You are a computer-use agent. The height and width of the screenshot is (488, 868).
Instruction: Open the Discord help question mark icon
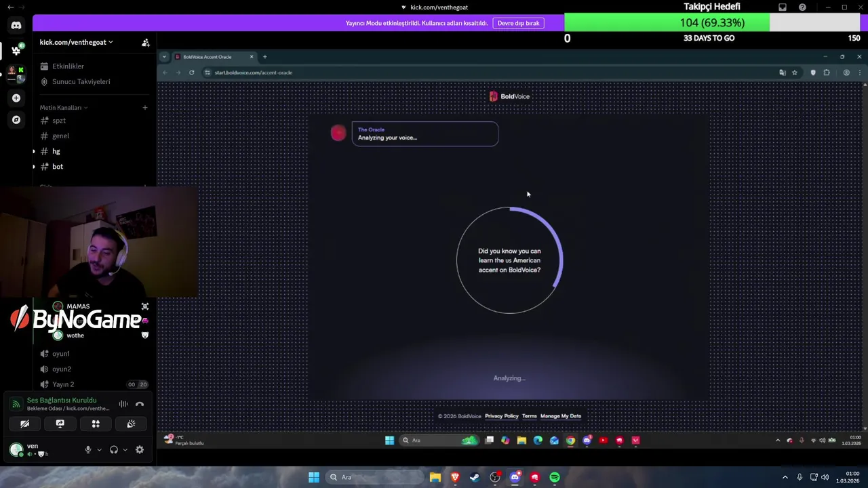pyautogui.click(x=802, y=7)
